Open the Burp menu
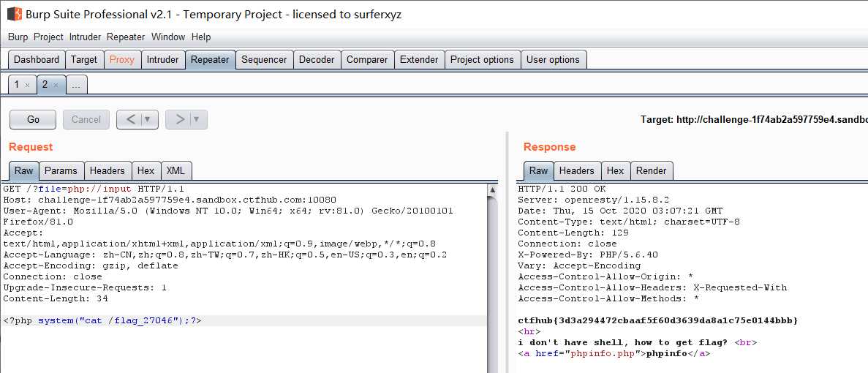Viewport: 868px width, 373px height. tap(18, 37)
